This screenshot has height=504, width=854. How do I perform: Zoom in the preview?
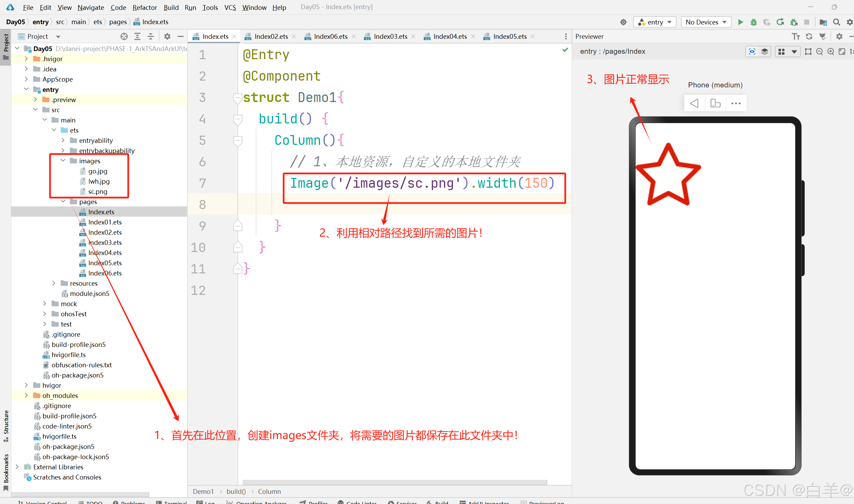[x=831, y=51]
